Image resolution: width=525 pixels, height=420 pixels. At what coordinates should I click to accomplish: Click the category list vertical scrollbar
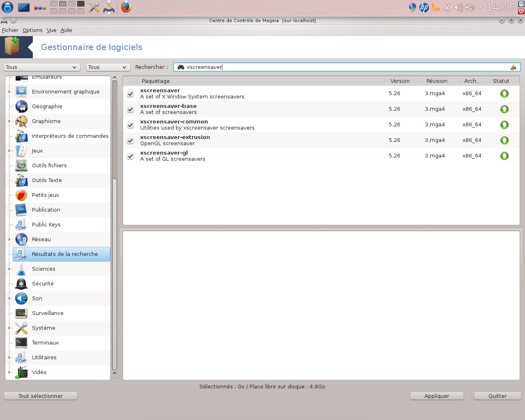[x=114, y=274]
